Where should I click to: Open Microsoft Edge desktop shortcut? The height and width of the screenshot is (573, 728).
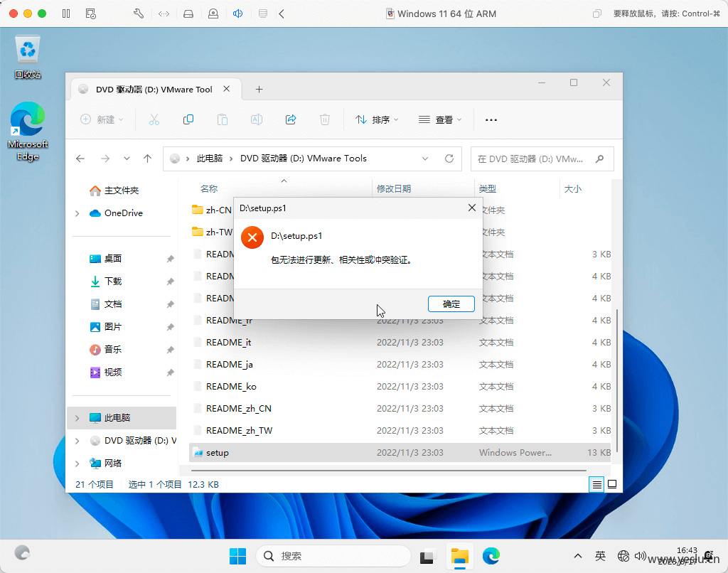(28, 132)
